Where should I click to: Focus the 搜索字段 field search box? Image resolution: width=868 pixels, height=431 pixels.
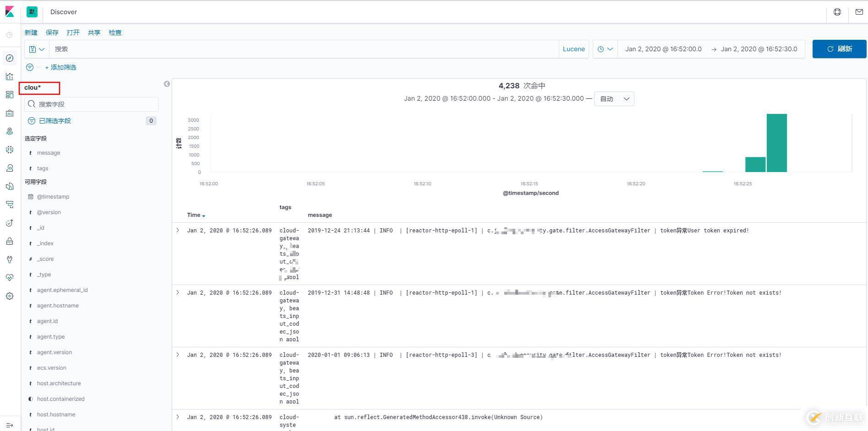pos(91,104)
